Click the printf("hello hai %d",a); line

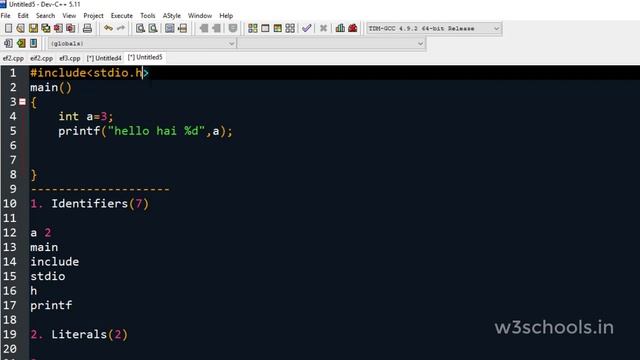[145, 131]
